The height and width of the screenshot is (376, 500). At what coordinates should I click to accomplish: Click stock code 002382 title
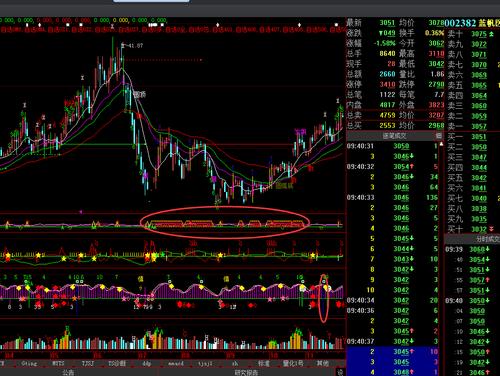pyautogui.click(x=460, y=23)
